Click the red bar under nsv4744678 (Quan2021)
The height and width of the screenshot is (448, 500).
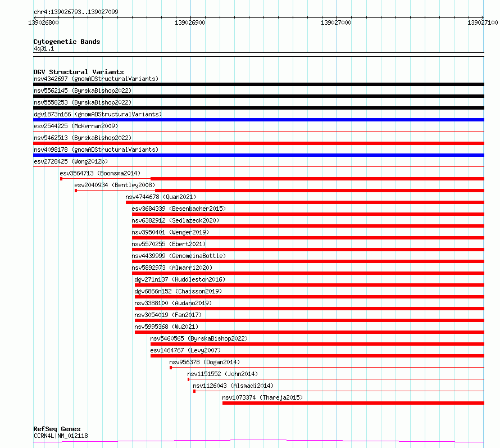(305, 202)
